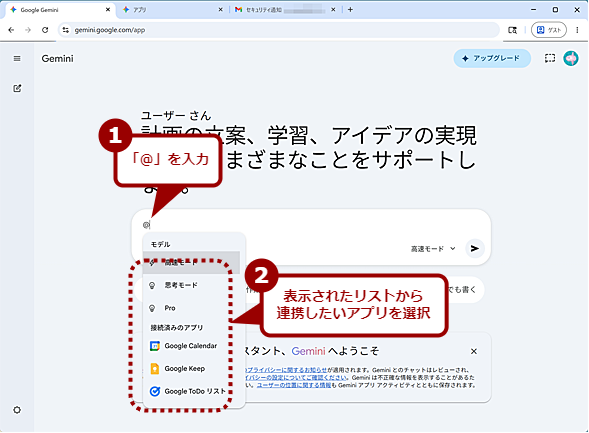Choose Google Keep from connected apps

tap(192, 369)
